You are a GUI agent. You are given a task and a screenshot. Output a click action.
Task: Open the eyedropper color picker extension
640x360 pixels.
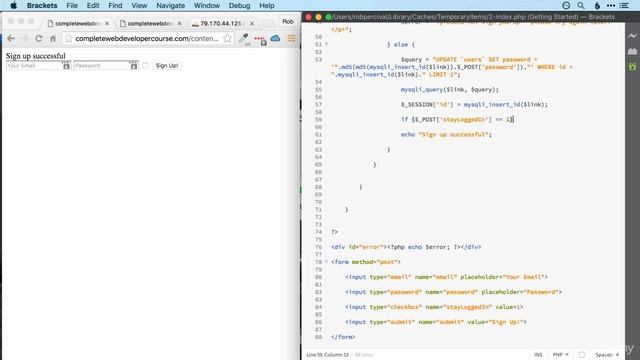(244, 38)
